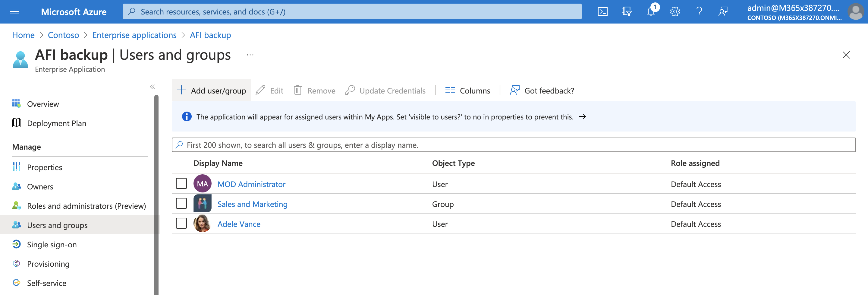Viewport: 868px width, 295px height.
Task: Check the Adele Vance row checkbox
Action: tap(181, 224)
